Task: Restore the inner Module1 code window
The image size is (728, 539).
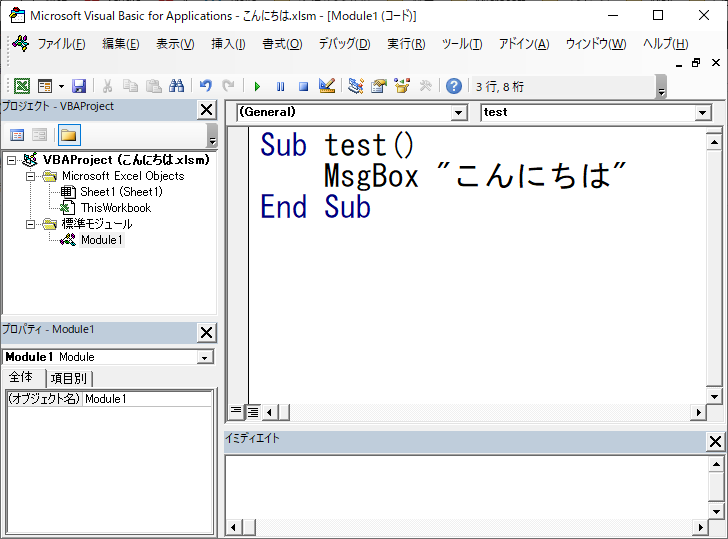Action: (696, 63)
